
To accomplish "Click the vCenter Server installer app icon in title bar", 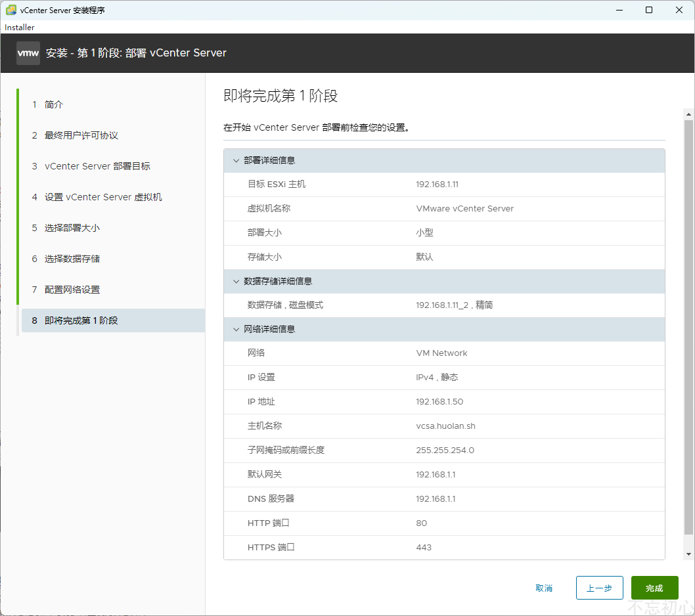I will point(11,10).
